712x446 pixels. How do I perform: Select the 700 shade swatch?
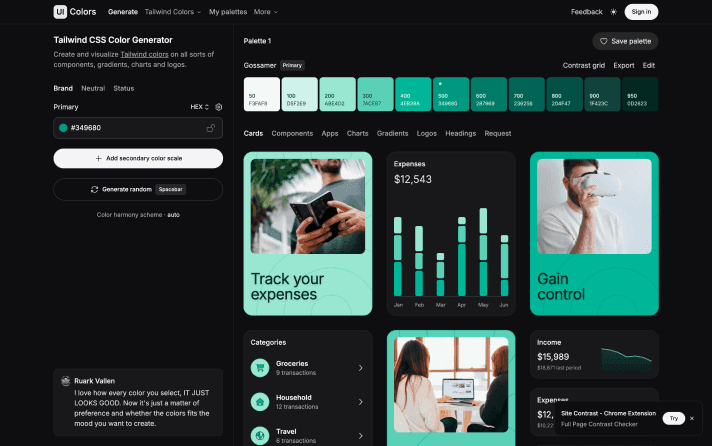pos(527,94)
